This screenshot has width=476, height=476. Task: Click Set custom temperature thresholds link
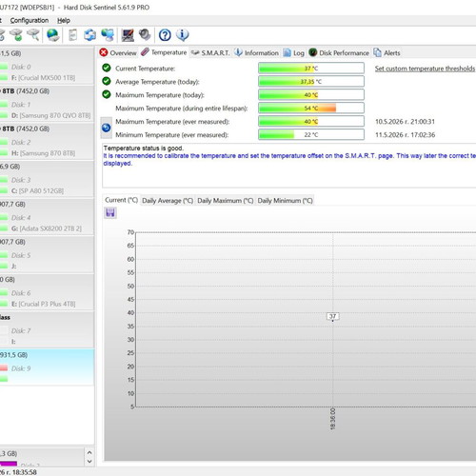(x=425, y=69)
